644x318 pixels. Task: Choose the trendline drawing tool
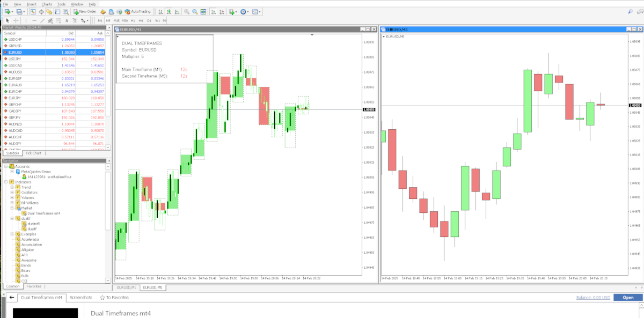(x=42, y=20)
